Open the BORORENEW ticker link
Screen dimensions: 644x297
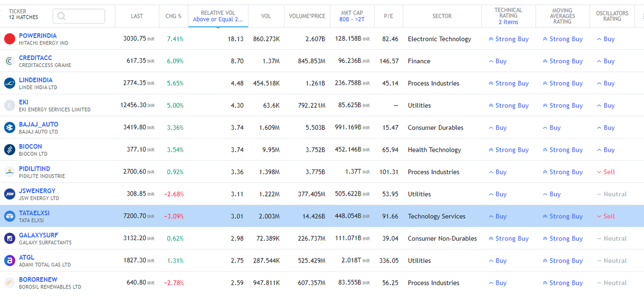click(38, 279)
